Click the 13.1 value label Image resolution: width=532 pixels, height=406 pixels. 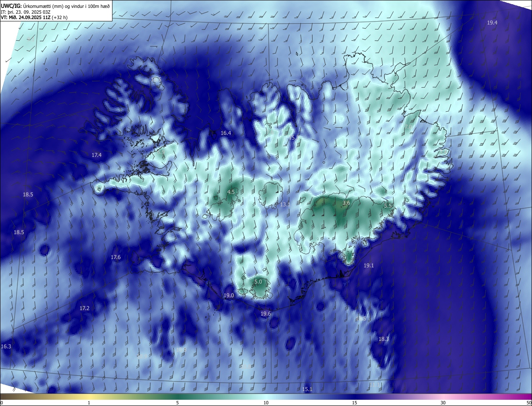click(285, 205)
